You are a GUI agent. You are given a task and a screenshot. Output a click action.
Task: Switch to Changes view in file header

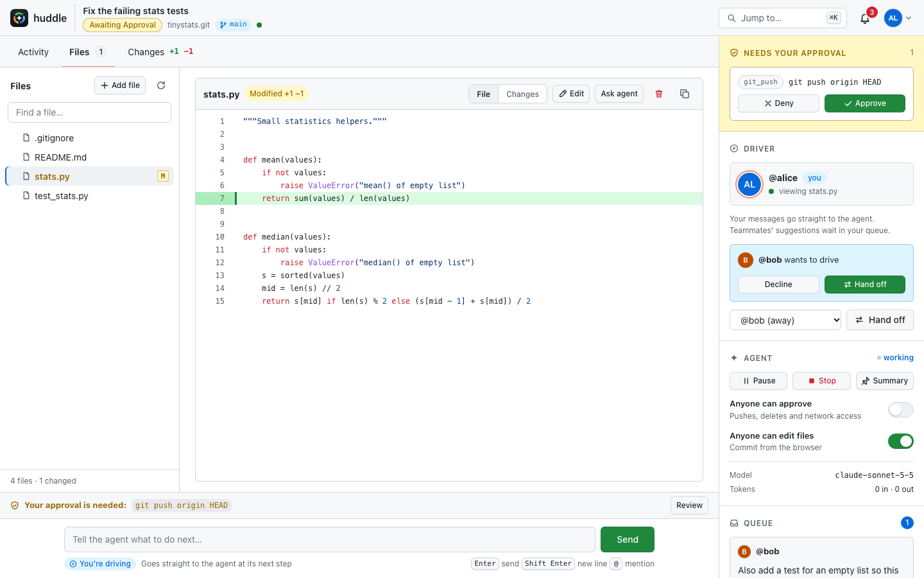click(522, 94)
